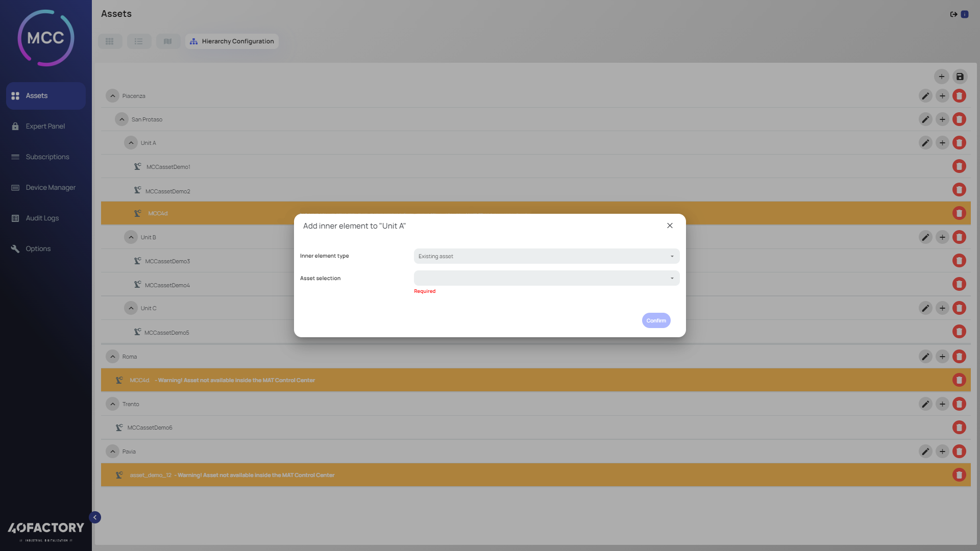Open the map view icon
The height and width of the screenshot is (551, 980).
point(168,41)
